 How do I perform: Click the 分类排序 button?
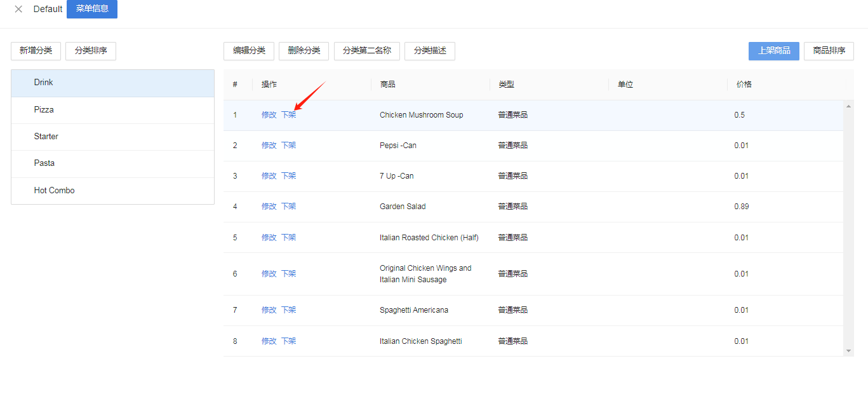click(x=91, y=51)
